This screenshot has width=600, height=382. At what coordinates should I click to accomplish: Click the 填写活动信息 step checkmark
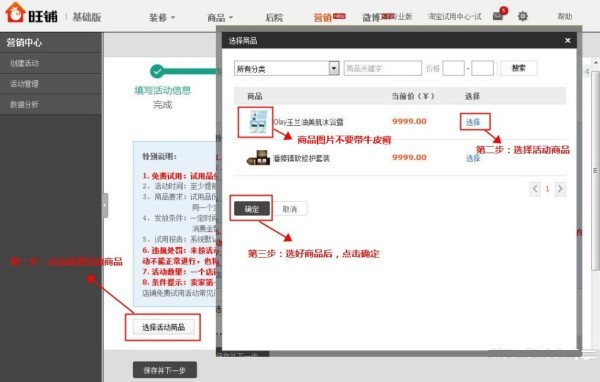[157, 71]
